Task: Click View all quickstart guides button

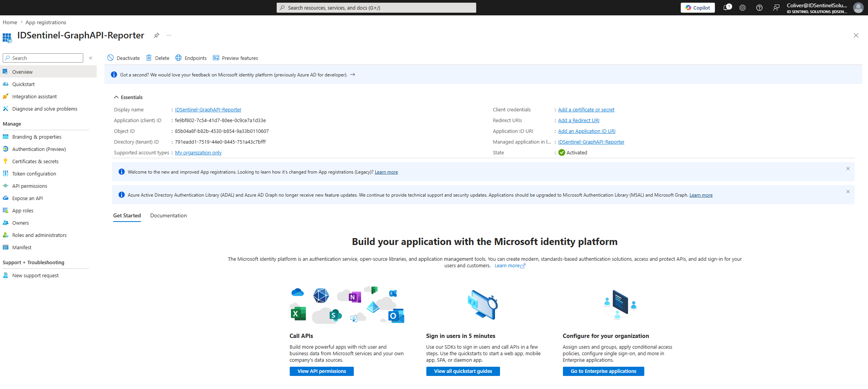Action: coord(463,371)
